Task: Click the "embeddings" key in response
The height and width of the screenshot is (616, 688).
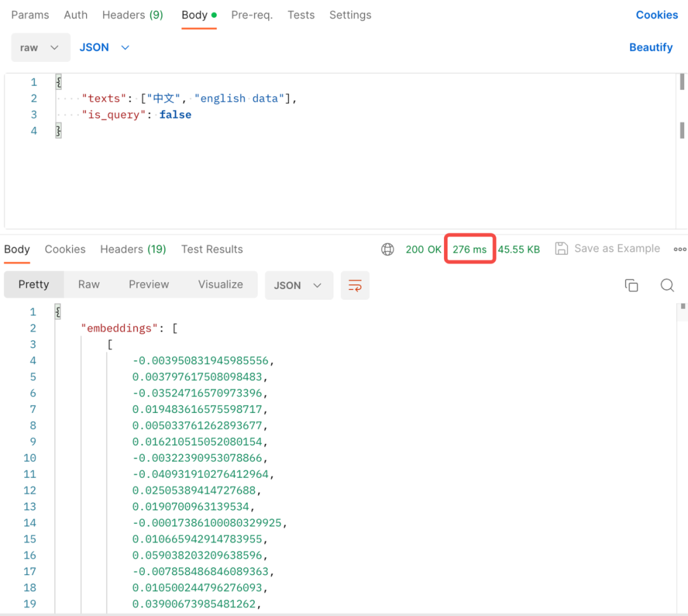Action: (x=119, y=328)
